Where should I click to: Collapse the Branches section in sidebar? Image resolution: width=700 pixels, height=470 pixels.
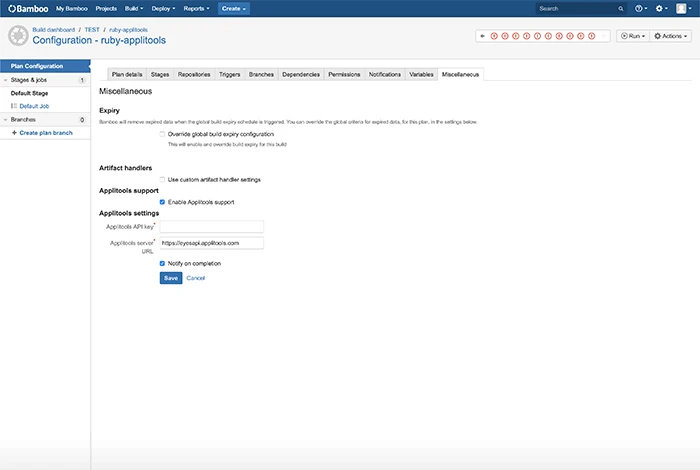point(6,120)
